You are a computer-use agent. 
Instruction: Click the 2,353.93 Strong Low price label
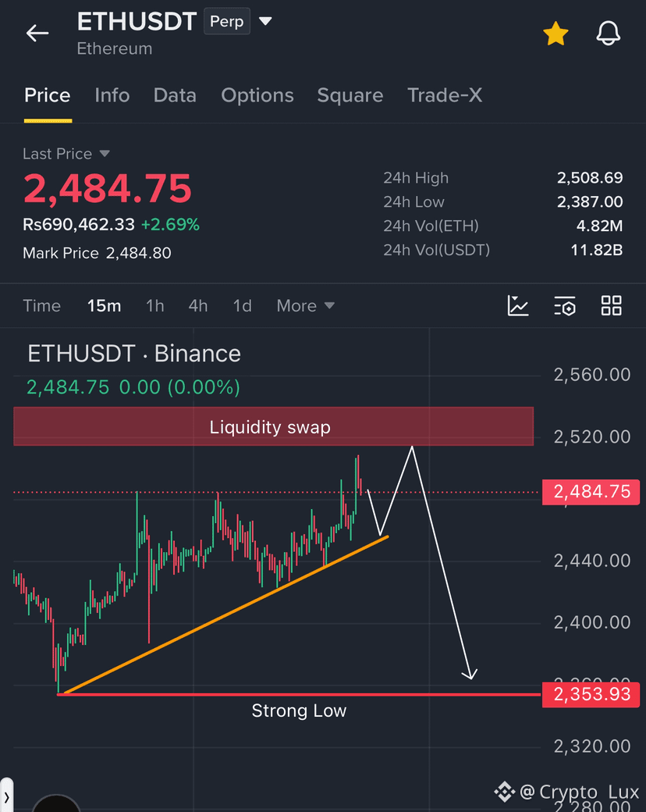point(591,694)
